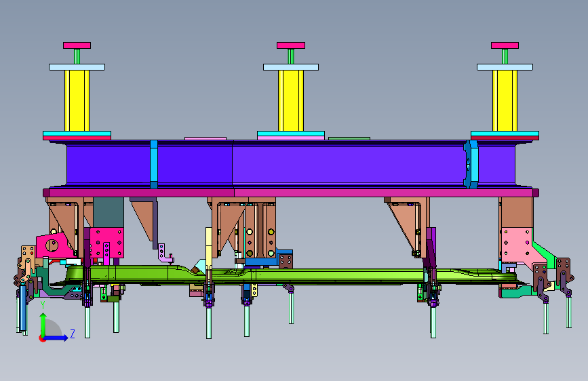Pick the blue cylinder at the bottom left

(x=23, y=306)
